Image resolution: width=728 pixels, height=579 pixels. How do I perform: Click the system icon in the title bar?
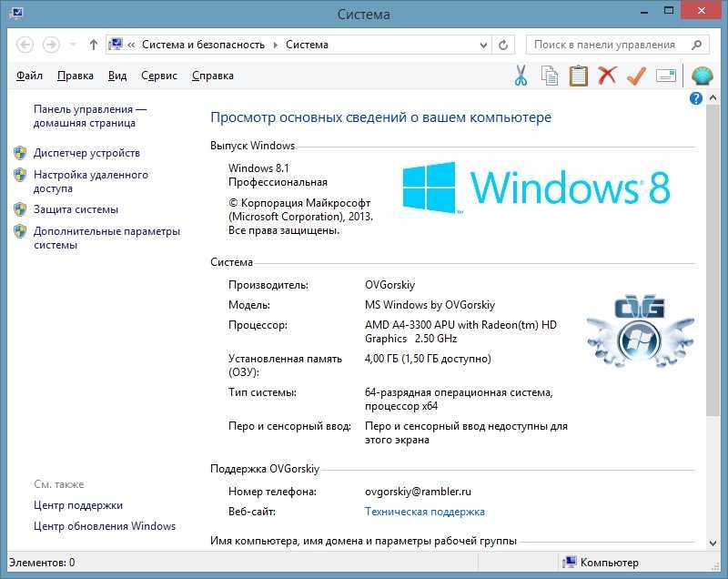(16, 13)
